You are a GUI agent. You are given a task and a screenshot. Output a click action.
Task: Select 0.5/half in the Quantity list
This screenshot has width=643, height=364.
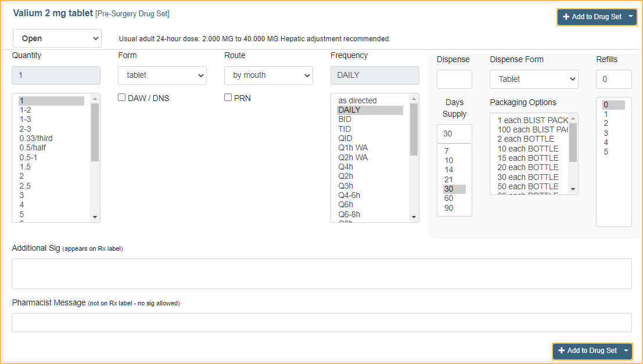point(33,147)
